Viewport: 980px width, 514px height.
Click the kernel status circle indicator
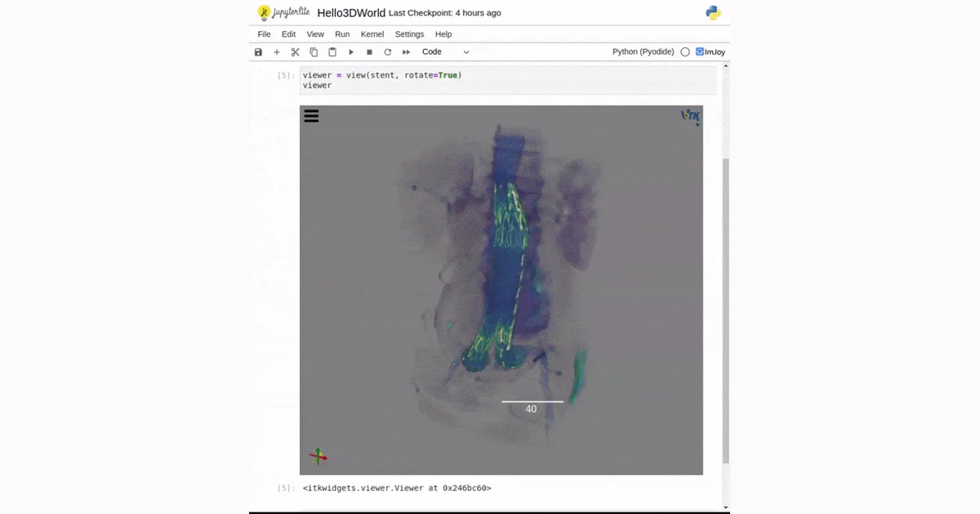click(x=685, y=52)
